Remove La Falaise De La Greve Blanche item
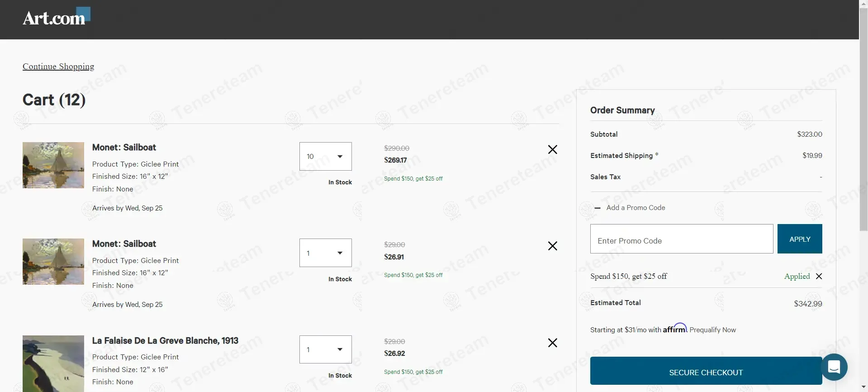The height and width of the screenshot is (392, 868). (552, 343)
